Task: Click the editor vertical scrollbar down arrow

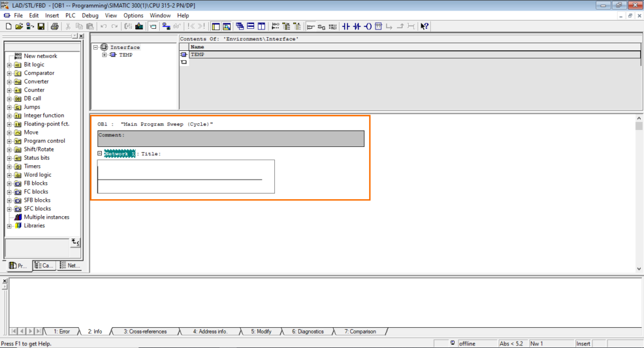Action: [x=639, y=269]
